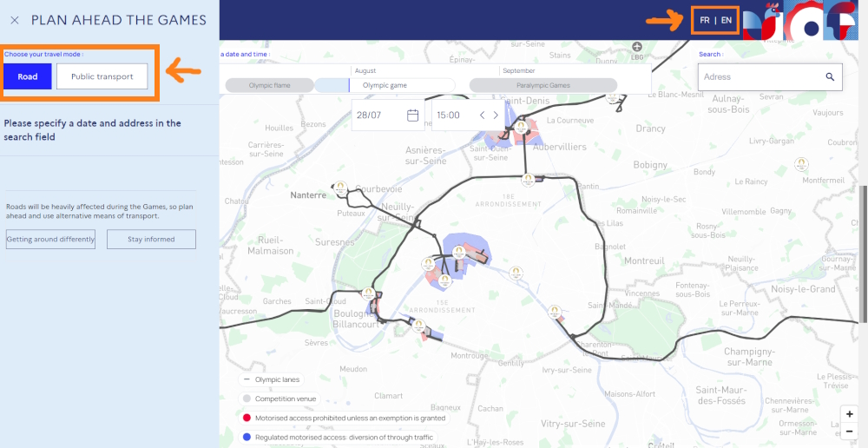Click the blue dot in legend
868x448 pixels.
(247, 437)
